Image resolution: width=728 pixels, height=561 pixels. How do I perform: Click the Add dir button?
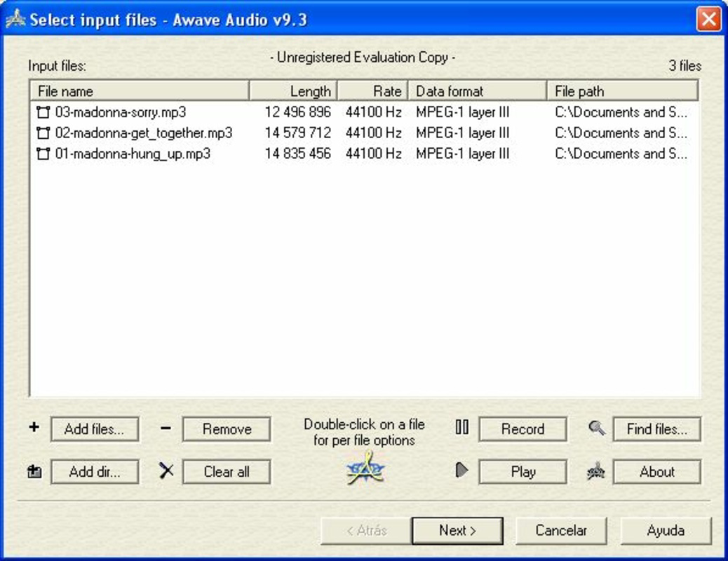[x=95, y=472]
